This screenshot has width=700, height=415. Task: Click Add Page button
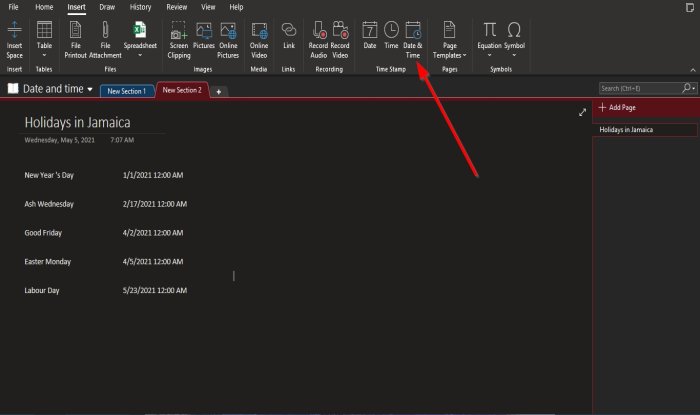coord(617,108)
